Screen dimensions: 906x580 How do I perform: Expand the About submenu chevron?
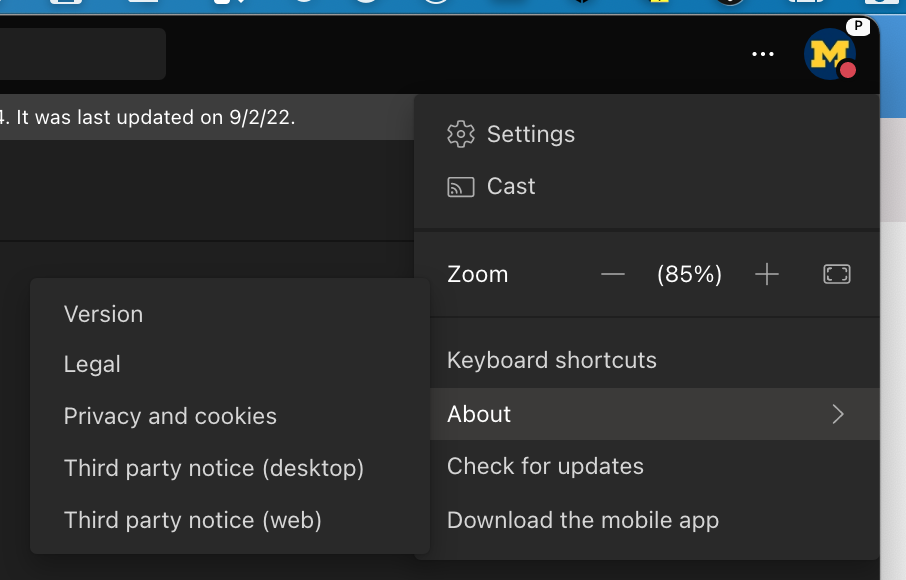pos(839,414)
